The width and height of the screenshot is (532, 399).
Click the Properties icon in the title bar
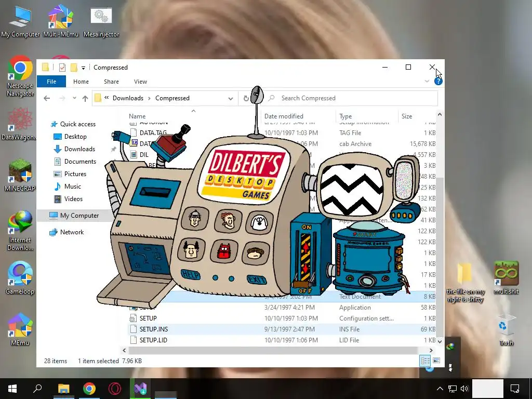(62, 68)
